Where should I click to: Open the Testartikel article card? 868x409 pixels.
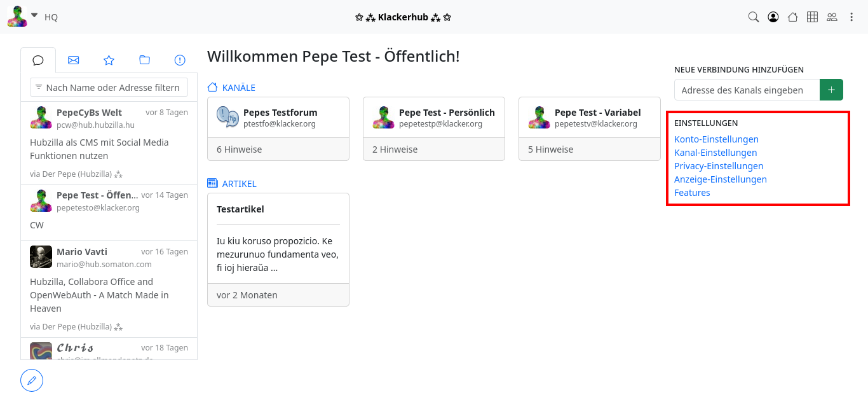pos(278,239)
